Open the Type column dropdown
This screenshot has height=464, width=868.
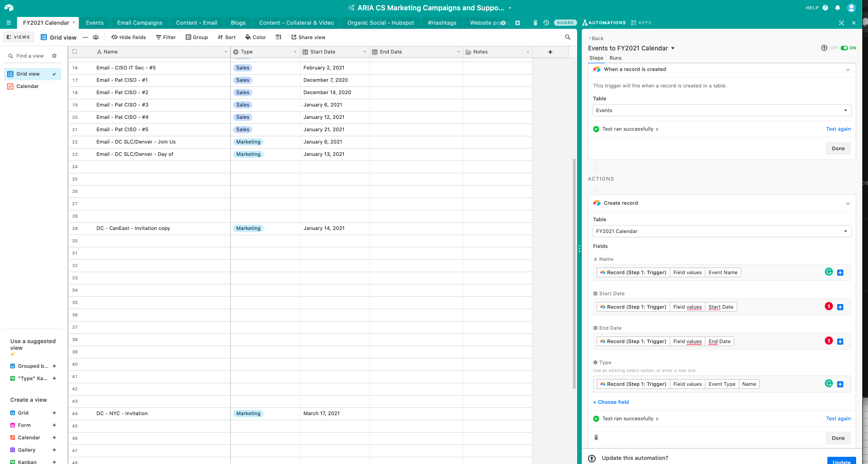pyautogui.click(x=295, y=52)
